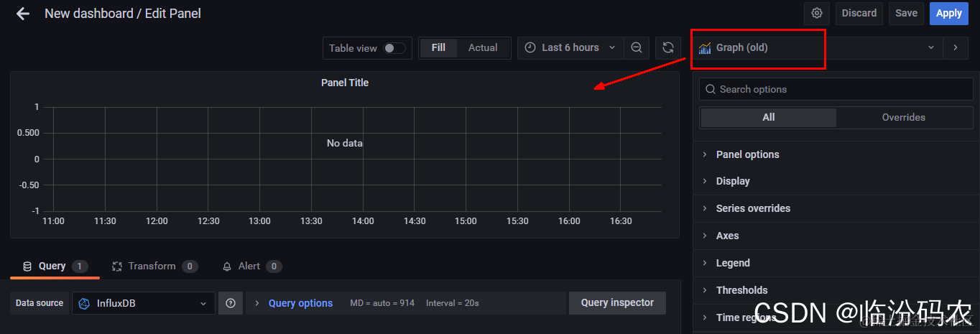The width and height of the screenshot is (980, 334).
Task: Click the Apply button
Action: [x=948, y=13]
